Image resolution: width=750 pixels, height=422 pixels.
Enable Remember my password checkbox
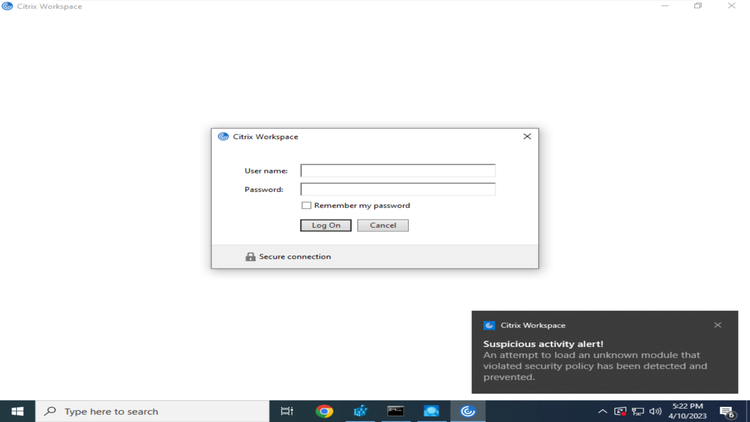pos(306,205)
